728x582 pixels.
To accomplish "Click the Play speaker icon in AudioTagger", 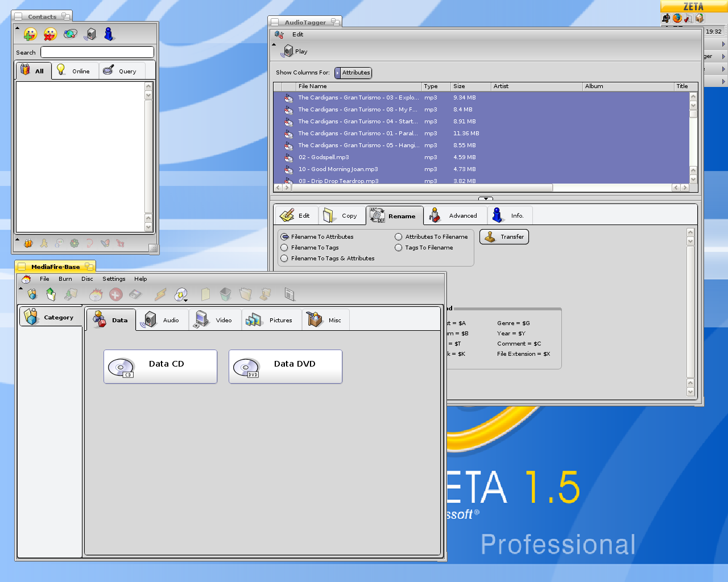I will tap(288, 51).
